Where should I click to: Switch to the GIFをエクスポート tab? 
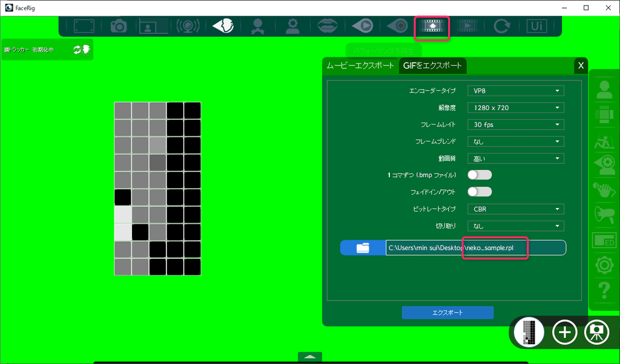[x=432, y=65]
